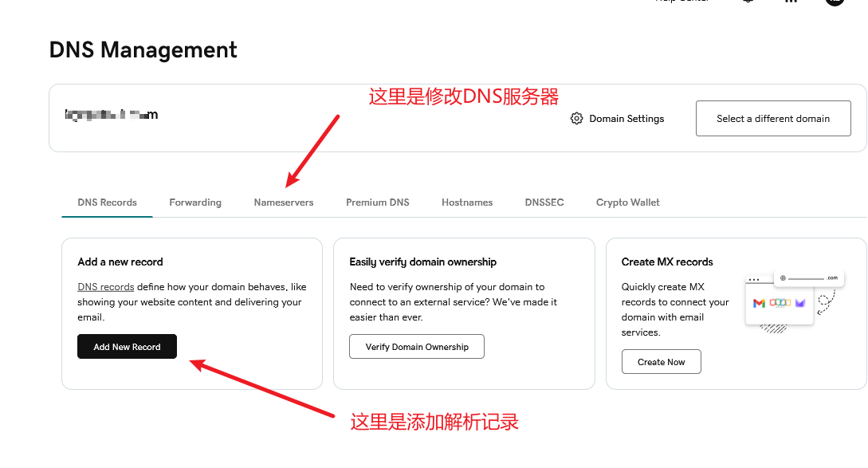The height and width of the screenshot is (468, 868).
Task: Follow the underlined DNS records link
Action: point(105,287)
